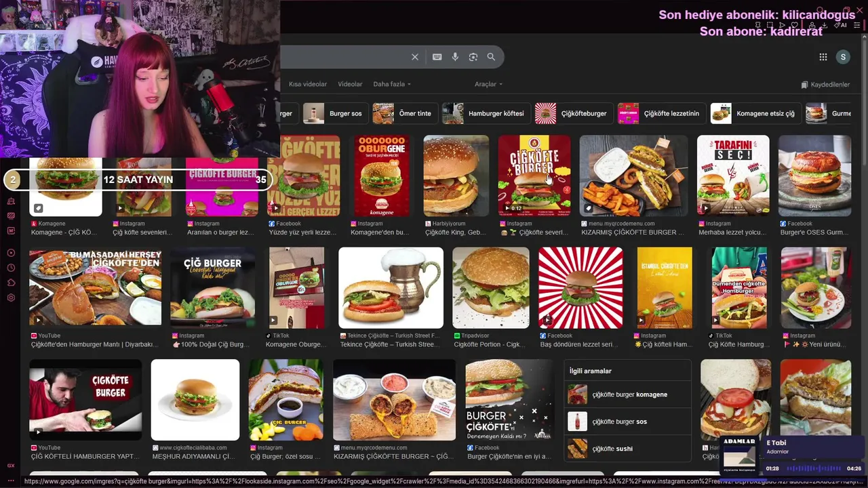868x488 pixels.
Task: Open browser Easy Setup menu icon
Action: 856,25
